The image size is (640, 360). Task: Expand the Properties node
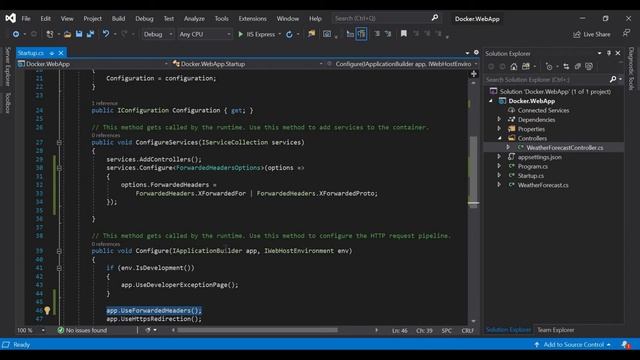[499, 129]
